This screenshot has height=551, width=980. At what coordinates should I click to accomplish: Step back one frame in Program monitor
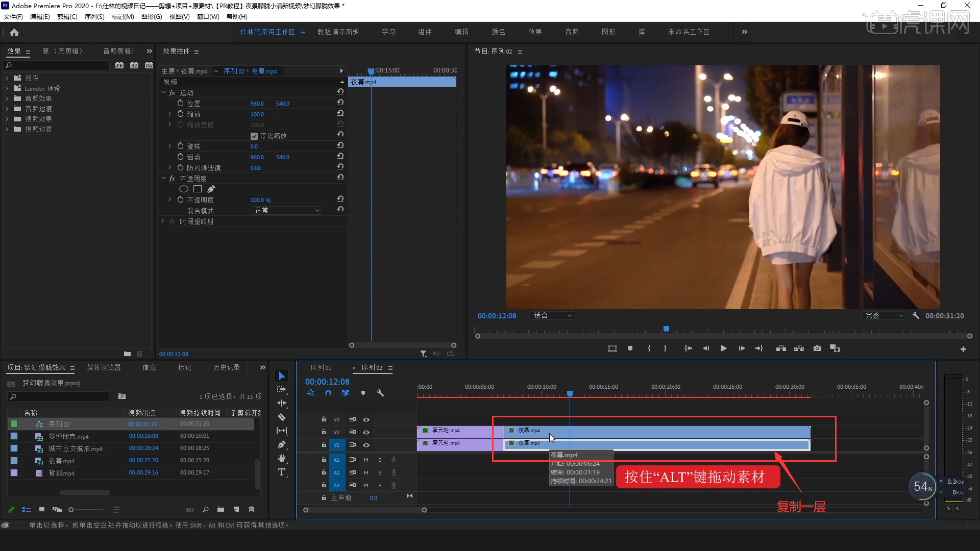point(706,348)
